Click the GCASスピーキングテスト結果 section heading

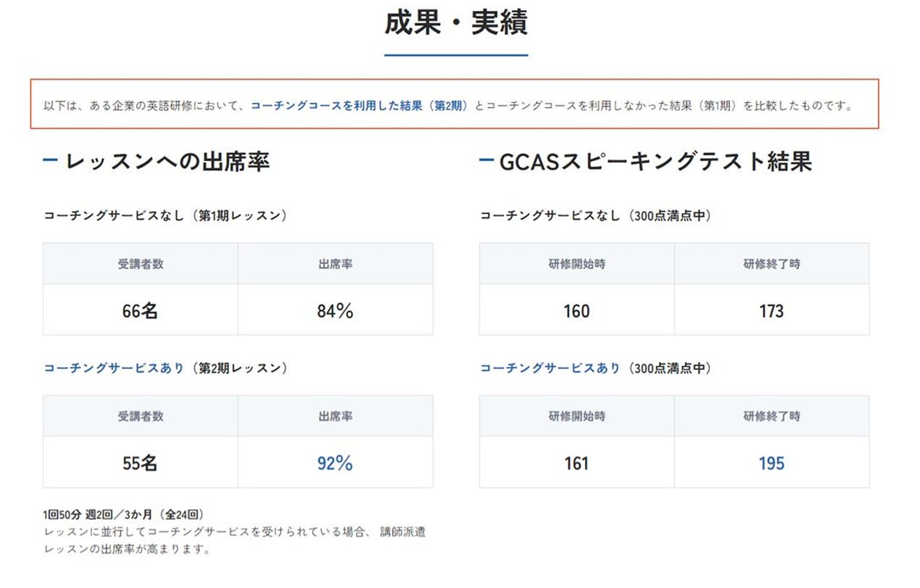coord(655,162)
